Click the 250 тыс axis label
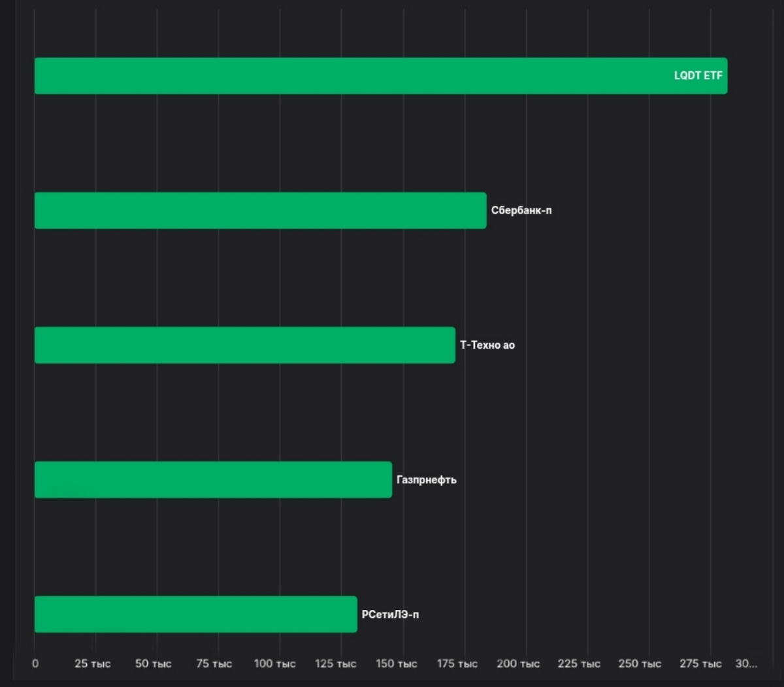 640,663
